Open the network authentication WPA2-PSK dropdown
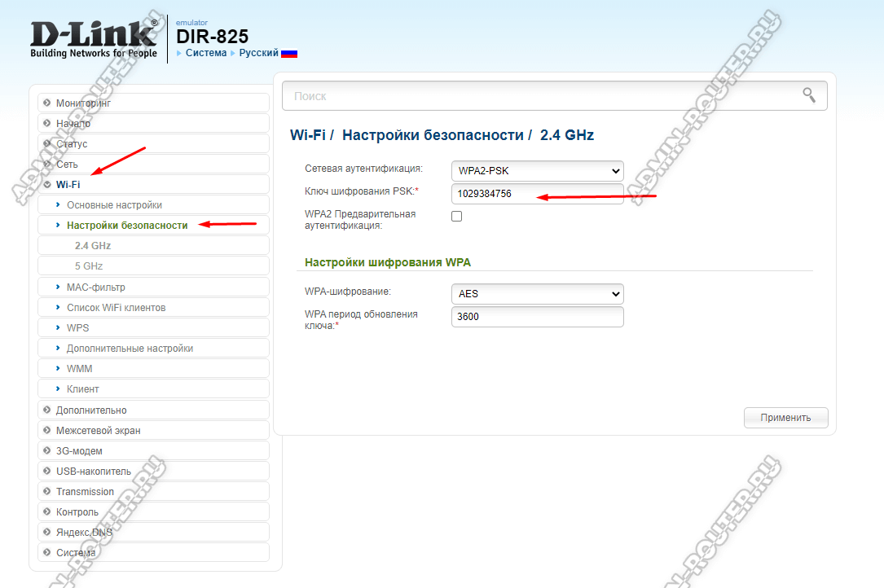This screenshot has width=884, height=588. pos(537,171)
